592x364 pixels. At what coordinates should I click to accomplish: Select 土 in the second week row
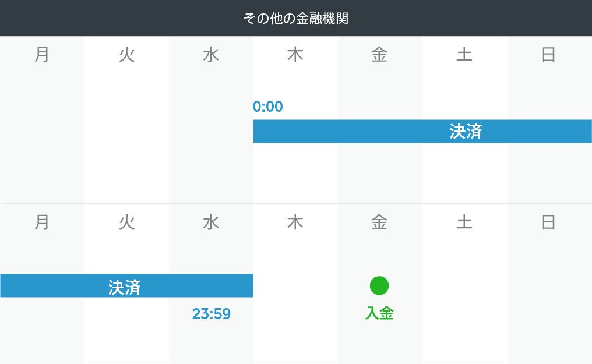point(464,222)
